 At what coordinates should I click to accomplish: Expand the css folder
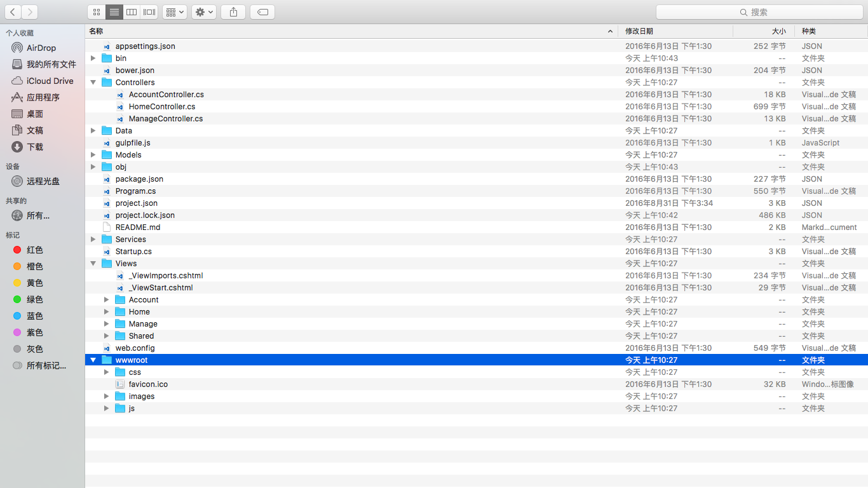106,372
